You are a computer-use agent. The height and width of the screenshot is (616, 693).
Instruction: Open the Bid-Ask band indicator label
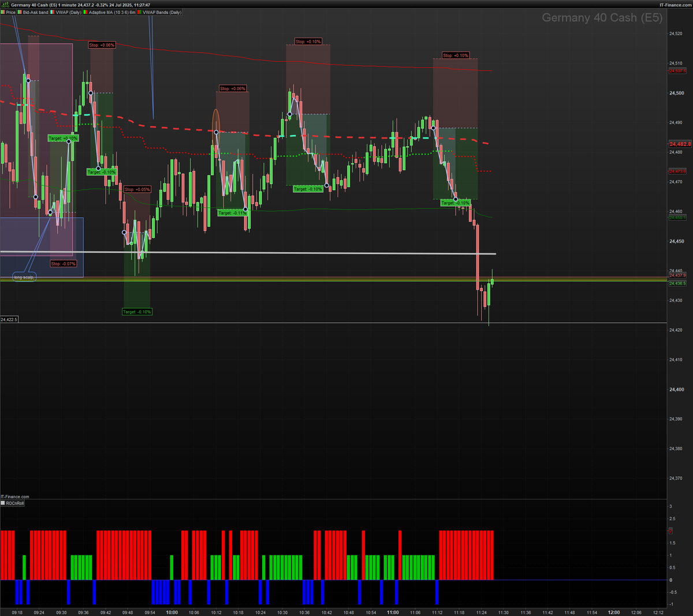click(36, 12)
